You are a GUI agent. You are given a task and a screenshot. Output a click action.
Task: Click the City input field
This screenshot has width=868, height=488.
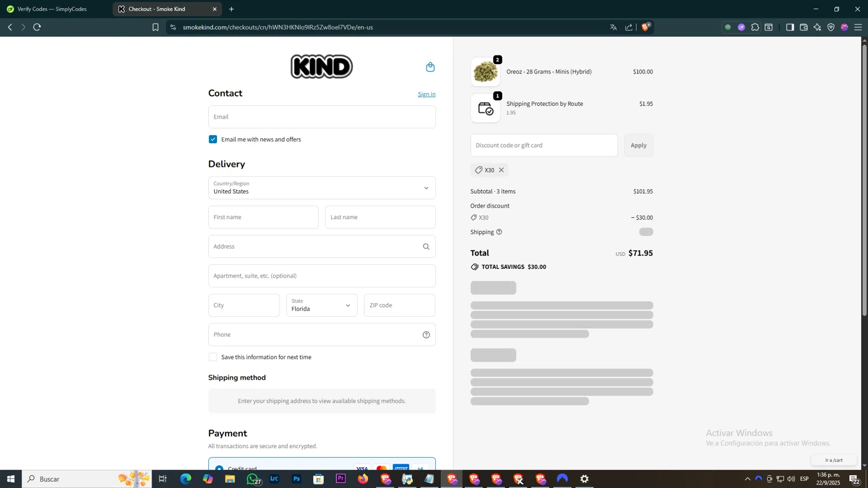(244, 305)
